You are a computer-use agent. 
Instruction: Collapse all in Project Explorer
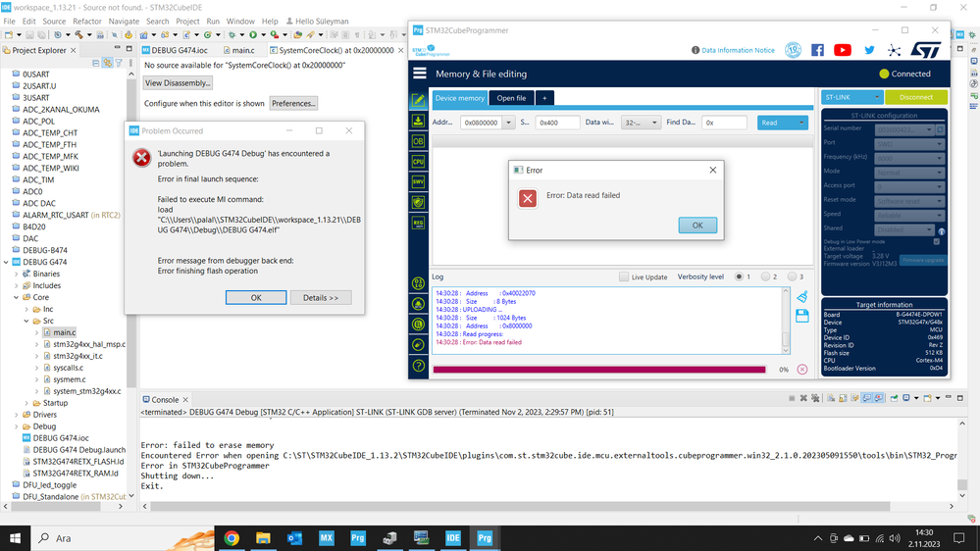coord(95,63)
